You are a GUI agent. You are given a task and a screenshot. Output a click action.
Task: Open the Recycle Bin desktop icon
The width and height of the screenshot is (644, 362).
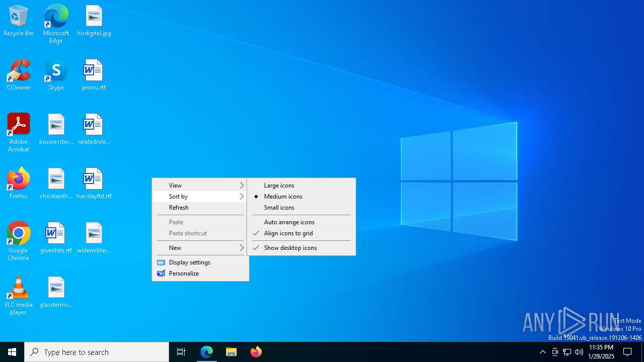(x=19, y=21)
